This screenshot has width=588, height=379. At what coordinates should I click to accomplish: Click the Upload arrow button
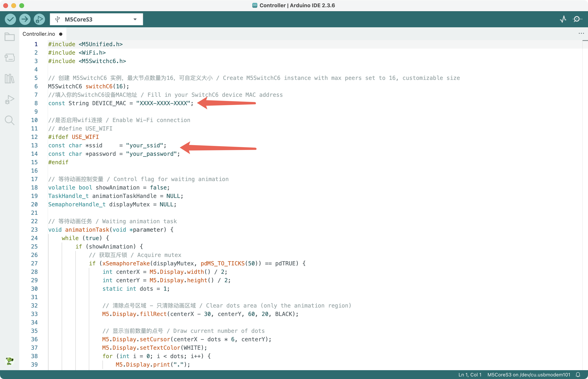point(25,19)
